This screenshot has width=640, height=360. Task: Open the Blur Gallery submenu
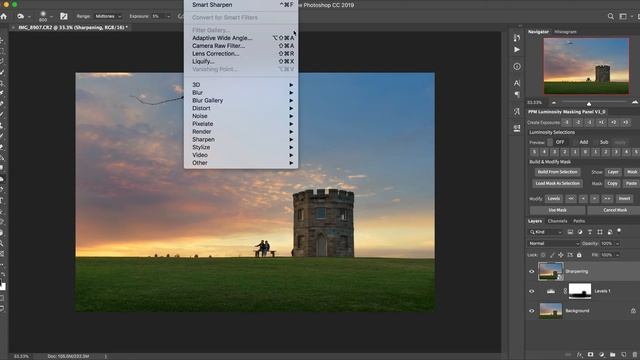pyautogui.click(x=241, y=100)
